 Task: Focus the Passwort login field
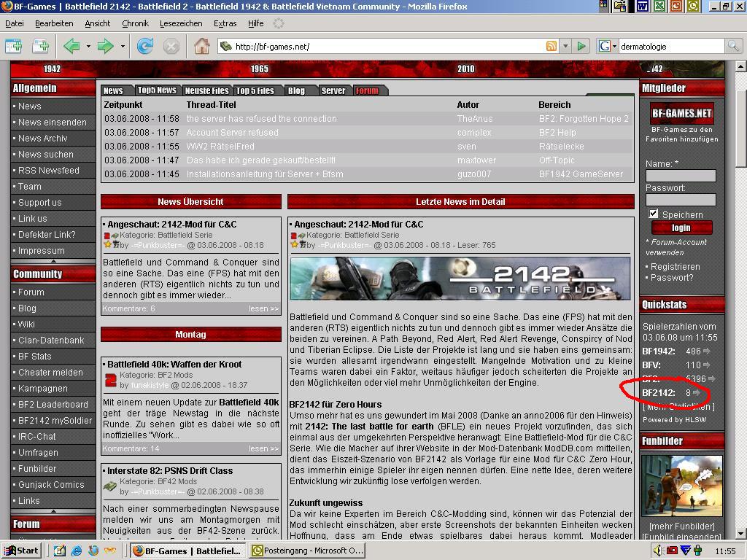click(681, 200)
